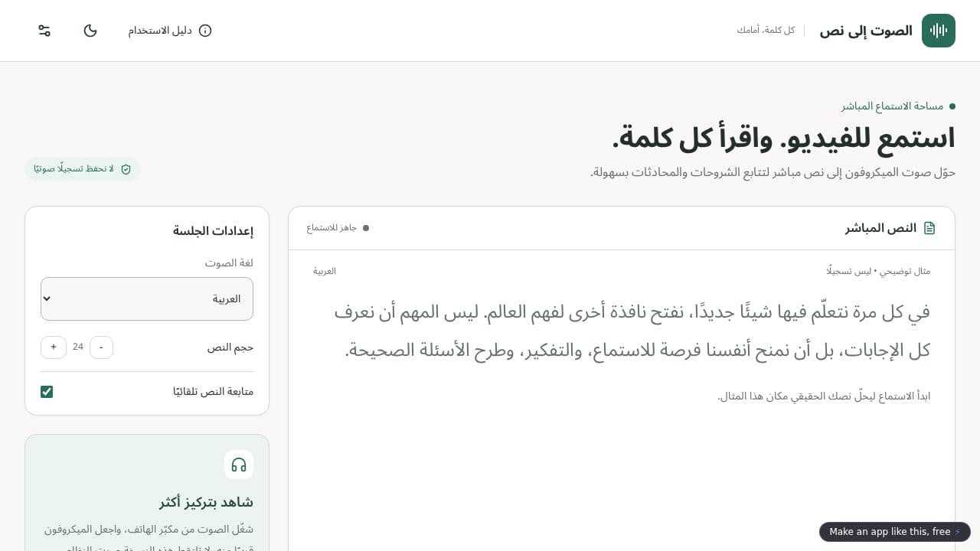Toggle the متابعة النص تلقائيًا checkbox
Screen dimensions: 980x551
click(x=47, y=392)
